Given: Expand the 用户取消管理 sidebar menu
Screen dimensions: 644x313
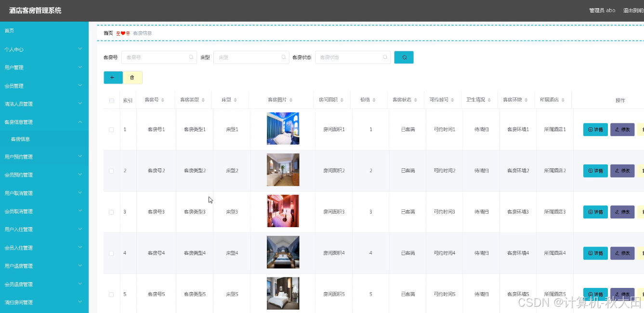Looking at the screenshot, I should pyautogui.click(x=44, y=193).
